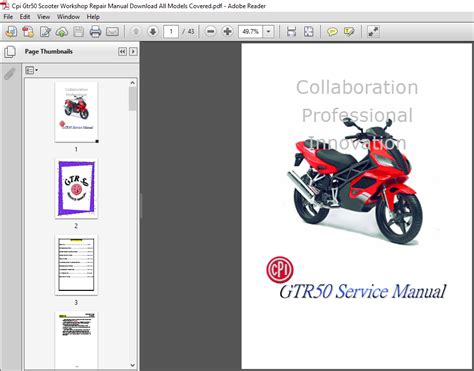Screen dimensions: 474x371
Task: Click the thumbnails panel scrollbar handle
Action: point(133,99)
